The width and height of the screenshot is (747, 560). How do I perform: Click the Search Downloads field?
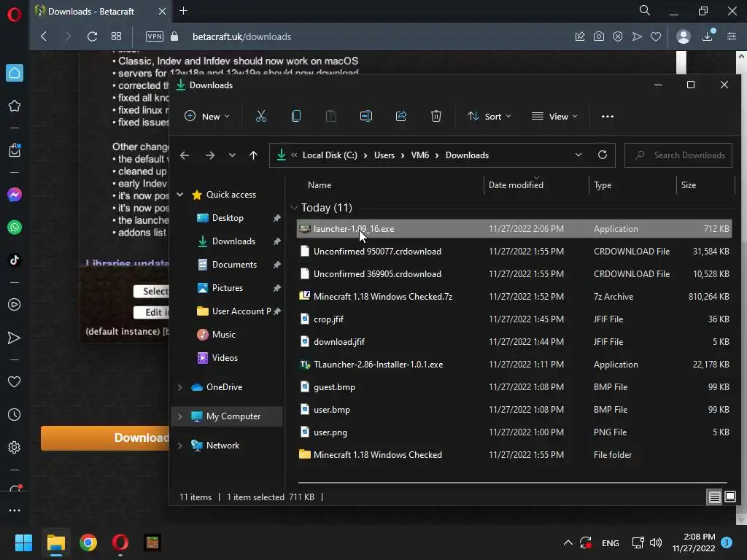coord(678,155)
